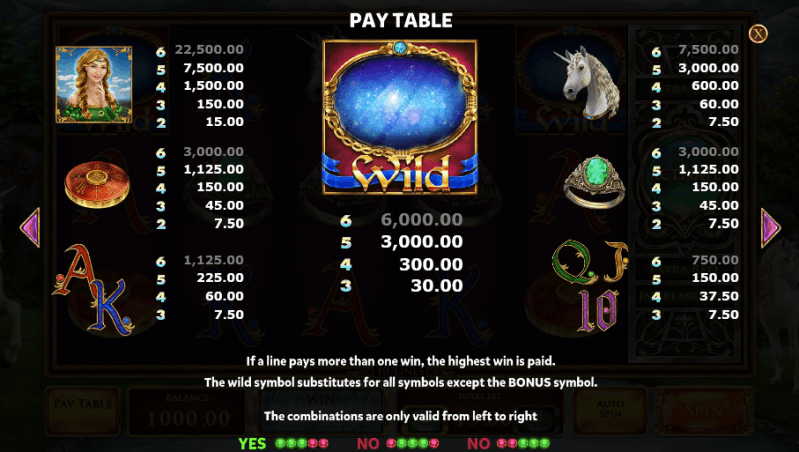Go to next pay table page arrow

coord(770,228)
